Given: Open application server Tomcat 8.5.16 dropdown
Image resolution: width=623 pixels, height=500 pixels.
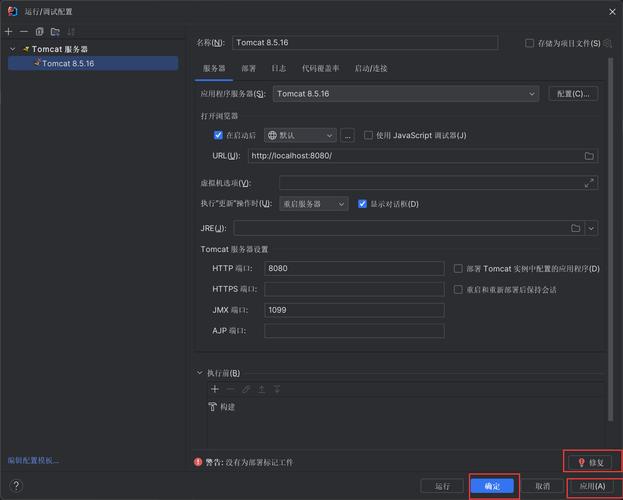Looking at the screenshot, I should click(x=406, y=94).
